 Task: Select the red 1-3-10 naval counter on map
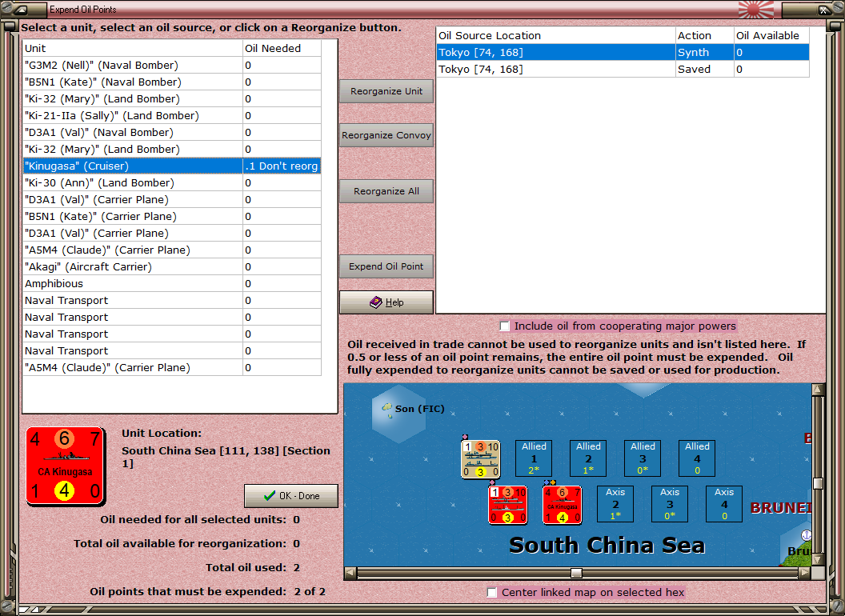pyautogui.click(x=507, y=505)
